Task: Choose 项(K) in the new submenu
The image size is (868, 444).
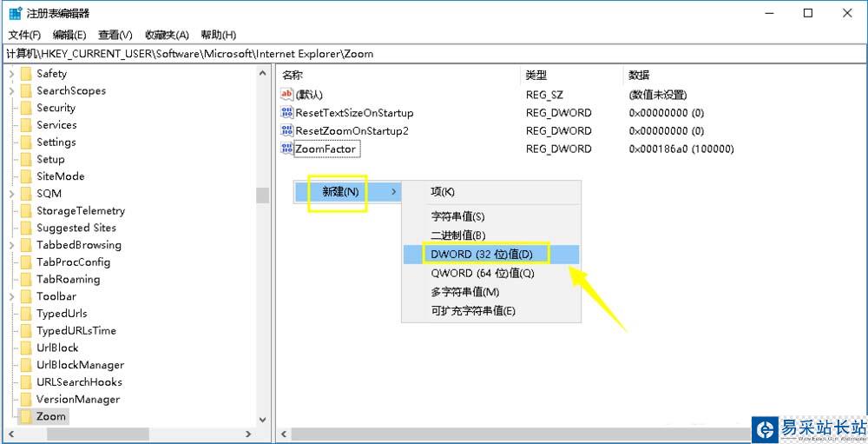Action: 491,192
